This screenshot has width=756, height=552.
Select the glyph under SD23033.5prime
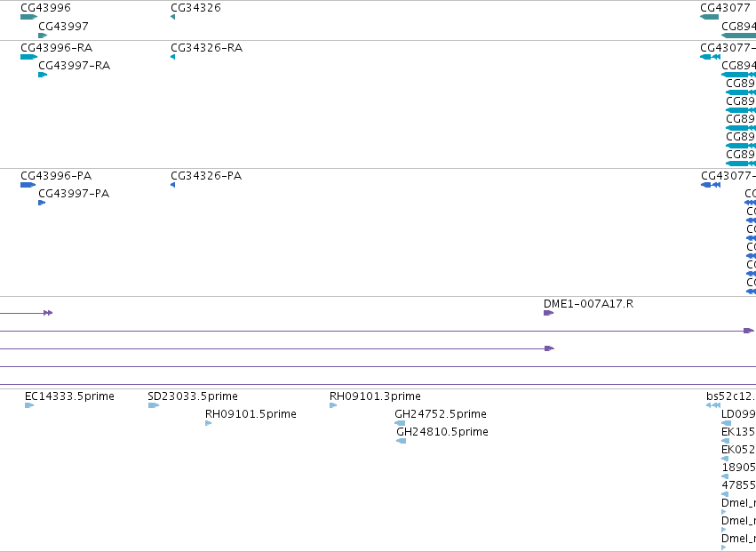click(154, 405)
